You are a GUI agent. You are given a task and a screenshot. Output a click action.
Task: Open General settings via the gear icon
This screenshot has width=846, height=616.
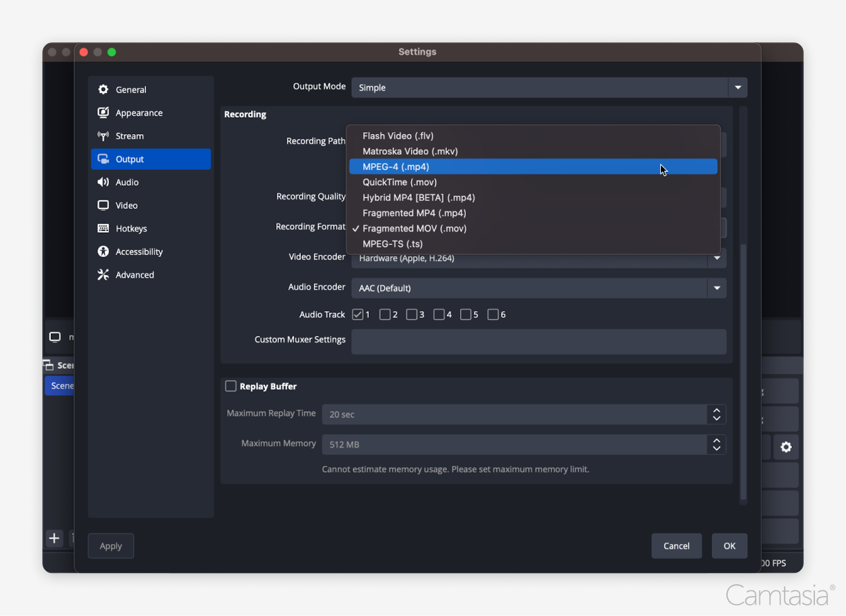tap(104, 89)
